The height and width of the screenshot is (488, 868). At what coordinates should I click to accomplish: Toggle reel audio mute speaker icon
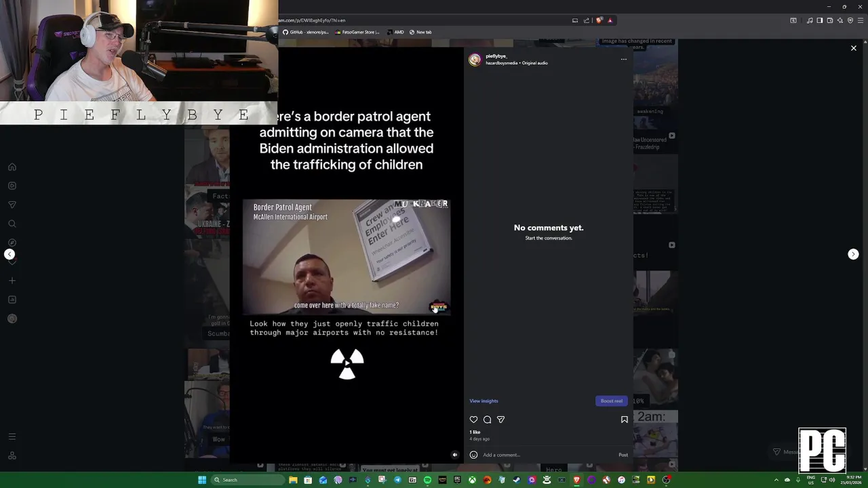(455, 455)
